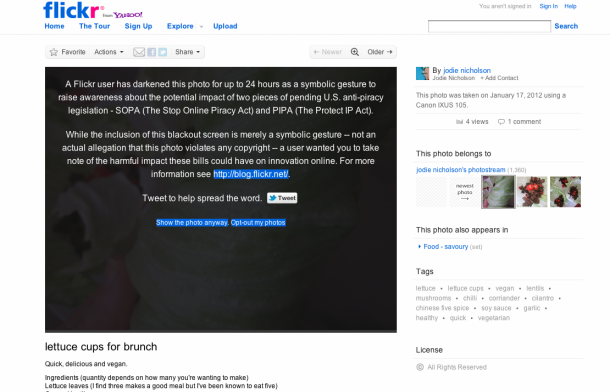Share the photo with the Twitter icon
610x392 pixels.
tap(163, 52)
